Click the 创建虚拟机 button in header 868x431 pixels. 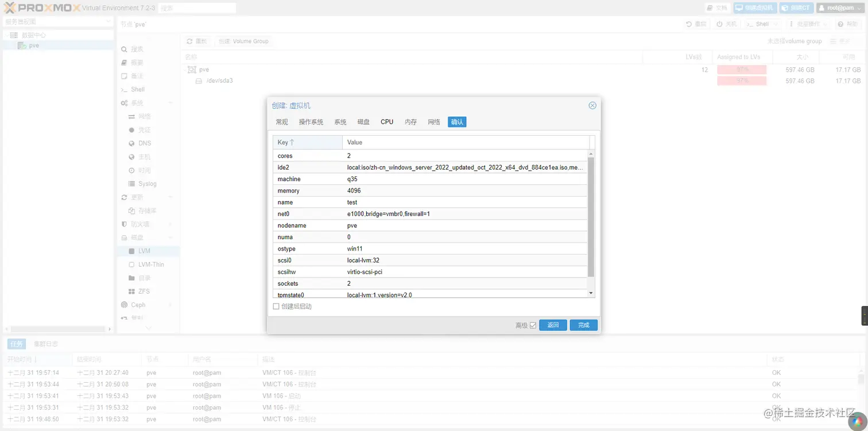[x=755, y=8]
